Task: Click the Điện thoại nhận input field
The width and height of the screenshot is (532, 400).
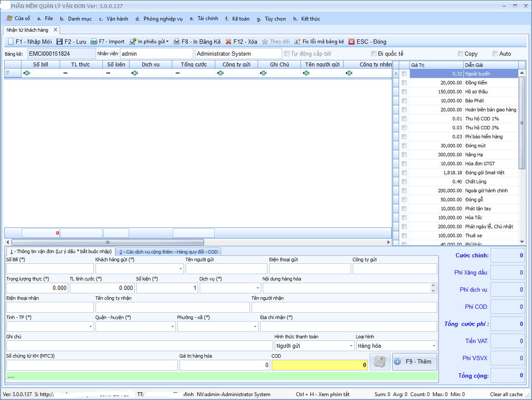Action: pos(50,307)
